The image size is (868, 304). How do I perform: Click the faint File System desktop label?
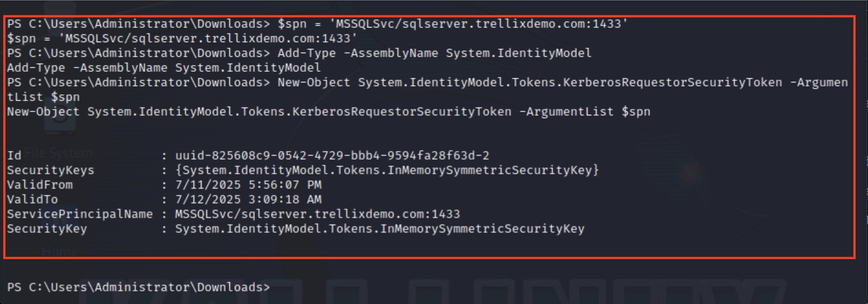pyautogui.click(x=59, y=153)
